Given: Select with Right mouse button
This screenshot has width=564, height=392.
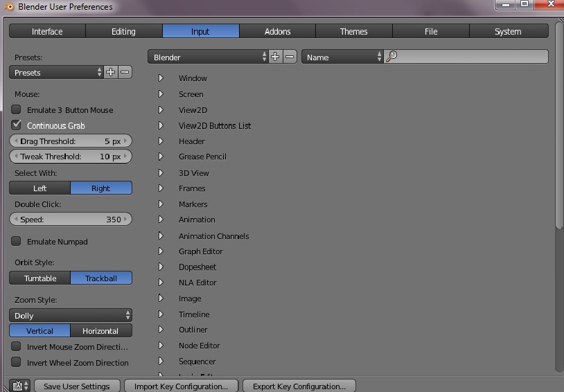Looking at the screenshot, I should pos(101,188).
